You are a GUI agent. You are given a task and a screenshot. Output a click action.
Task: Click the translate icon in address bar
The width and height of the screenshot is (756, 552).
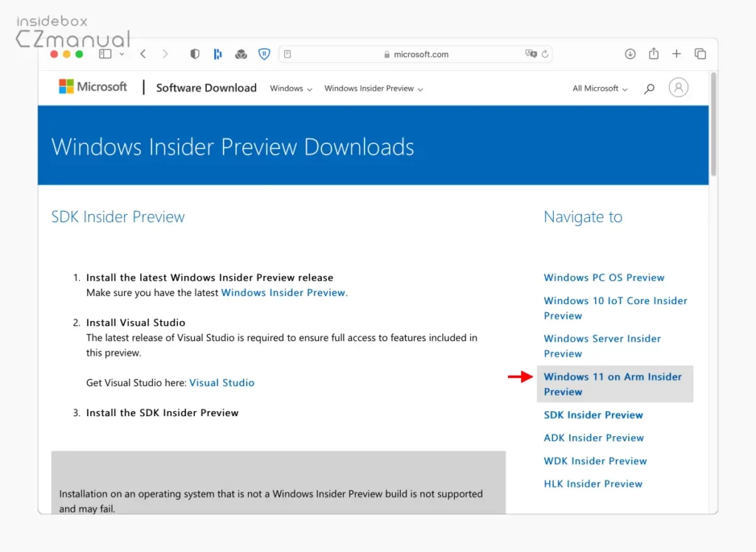(530, 54)
